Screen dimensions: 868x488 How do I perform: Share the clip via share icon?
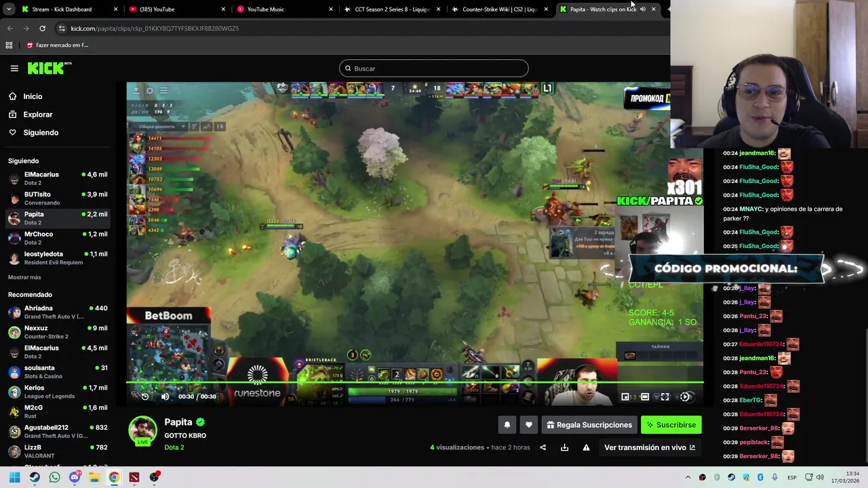(542, 447)
